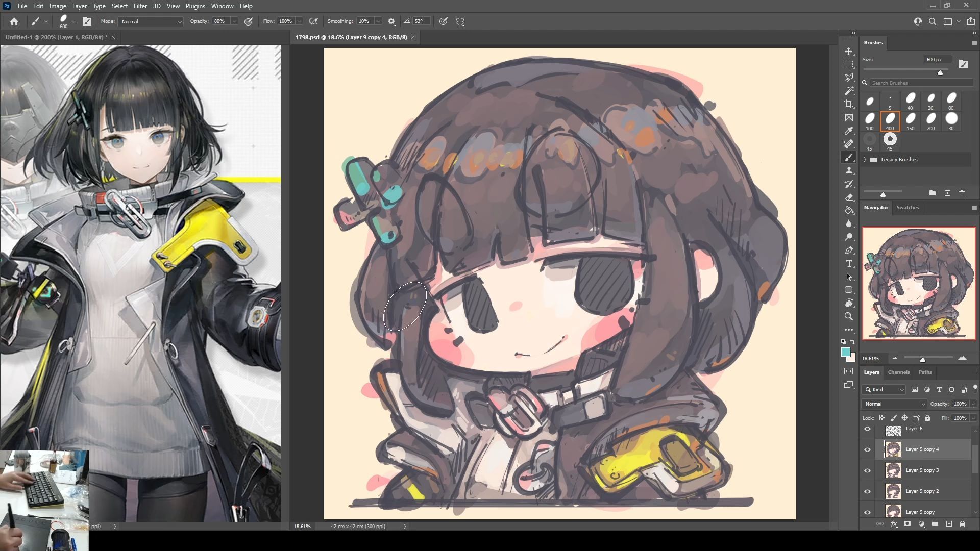
Task: Open smoothing options gear icon
Action: coord(391,21)
